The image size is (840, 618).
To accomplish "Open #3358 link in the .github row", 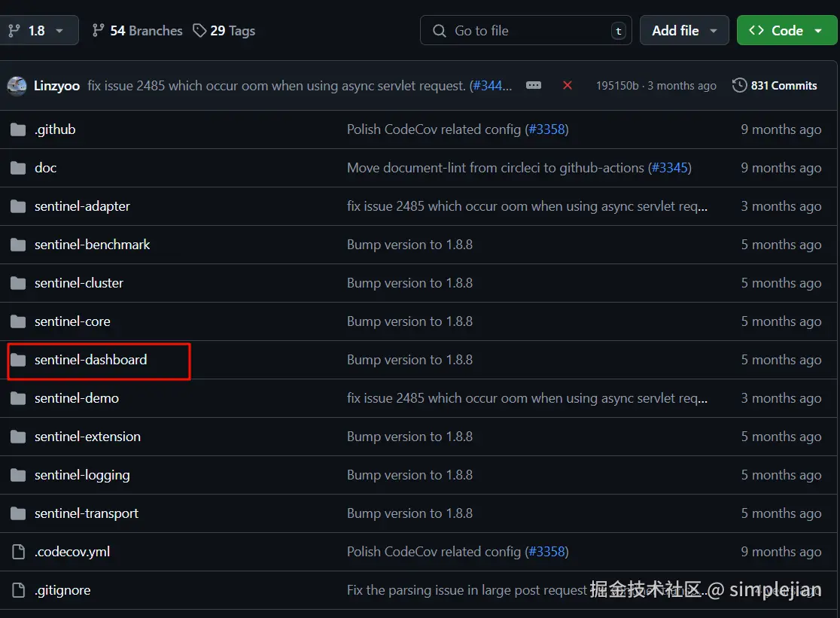I will 546,129.
